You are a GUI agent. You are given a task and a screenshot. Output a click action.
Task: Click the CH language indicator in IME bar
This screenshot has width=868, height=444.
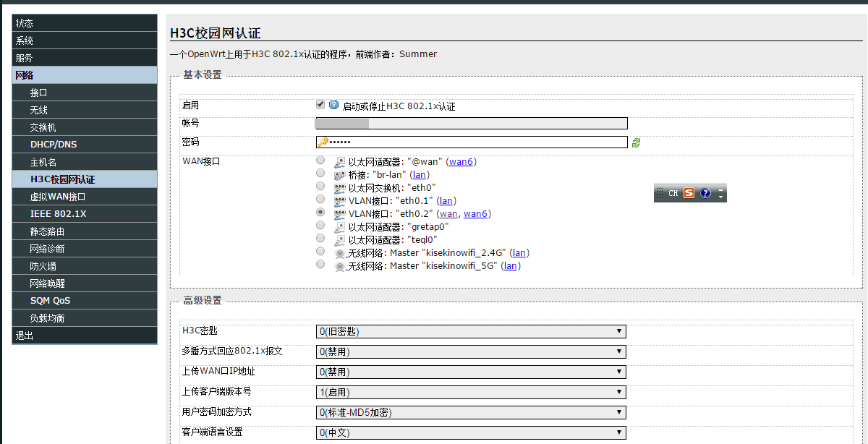[673, 193]
